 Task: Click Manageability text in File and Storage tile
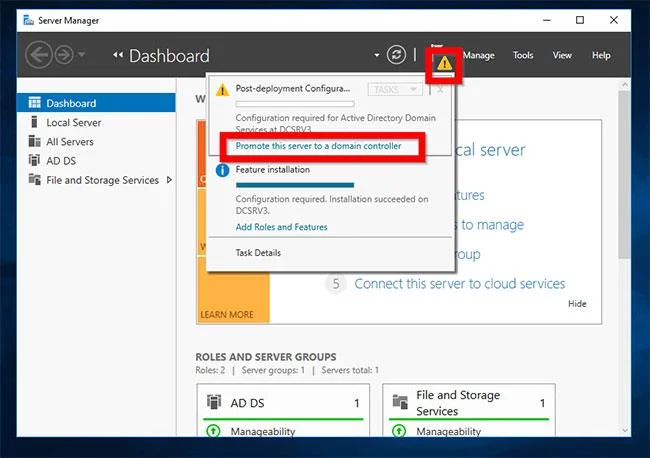pos(449,431)
